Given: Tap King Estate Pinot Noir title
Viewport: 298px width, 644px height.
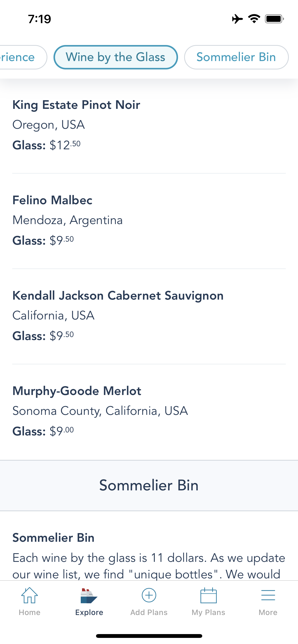Looking at the screenshot, I should [76, 105].
